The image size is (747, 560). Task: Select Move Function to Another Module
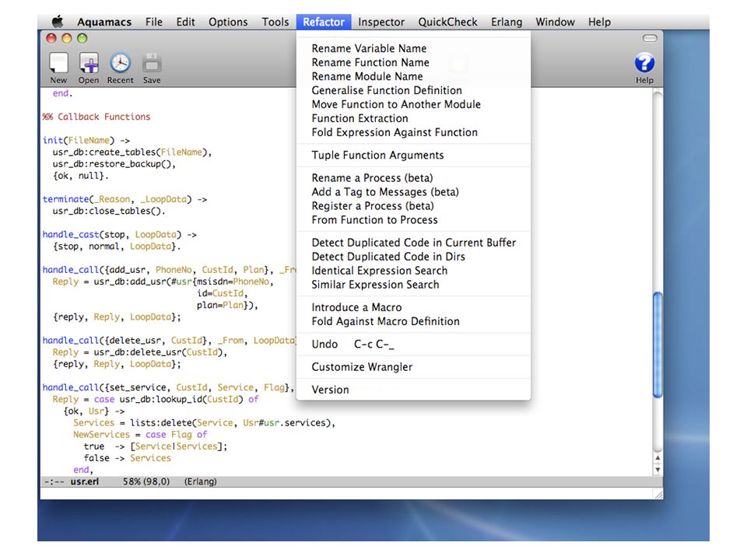click(413, 104)
